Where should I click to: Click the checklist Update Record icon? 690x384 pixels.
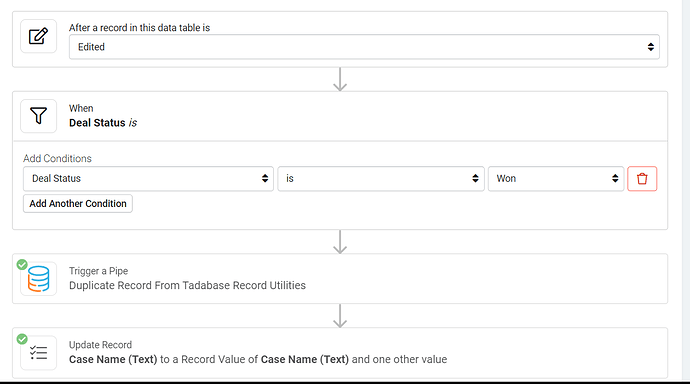tap(39, 353)
